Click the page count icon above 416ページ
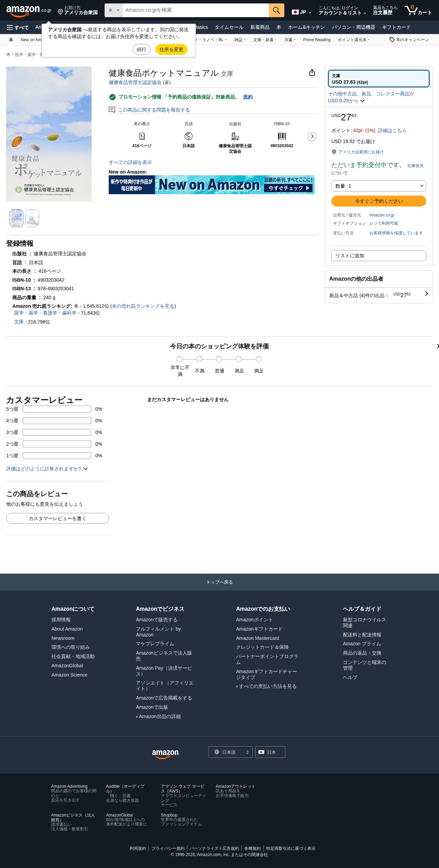 coord(142,136)
